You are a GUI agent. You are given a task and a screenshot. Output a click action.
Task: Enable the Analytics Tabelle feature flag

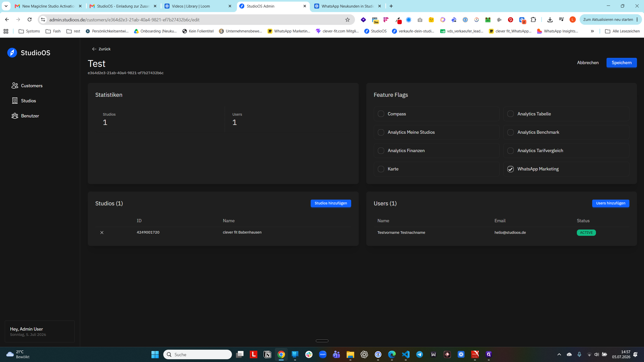[x=510, y=114]
